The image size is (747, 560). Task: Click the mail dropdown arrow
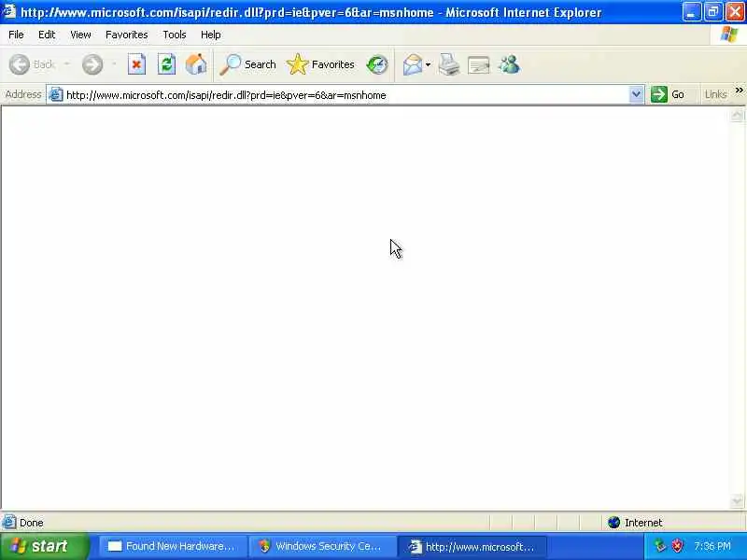[x=428, y=64]
